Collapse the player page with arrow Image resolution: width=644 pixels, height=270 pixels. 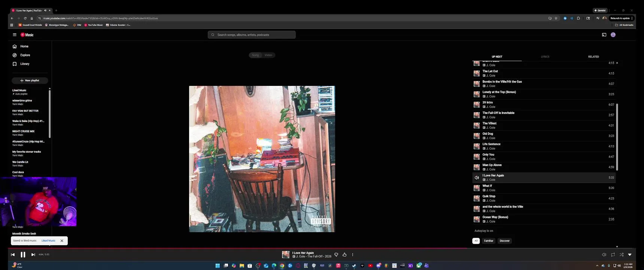click(630, 255)
